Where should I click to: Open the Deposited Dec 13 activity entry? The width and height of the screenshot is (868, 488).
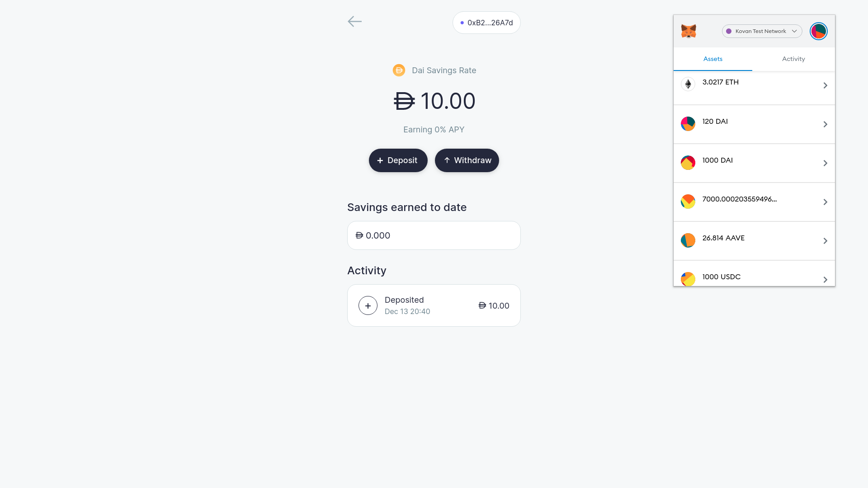click(434, 305)
